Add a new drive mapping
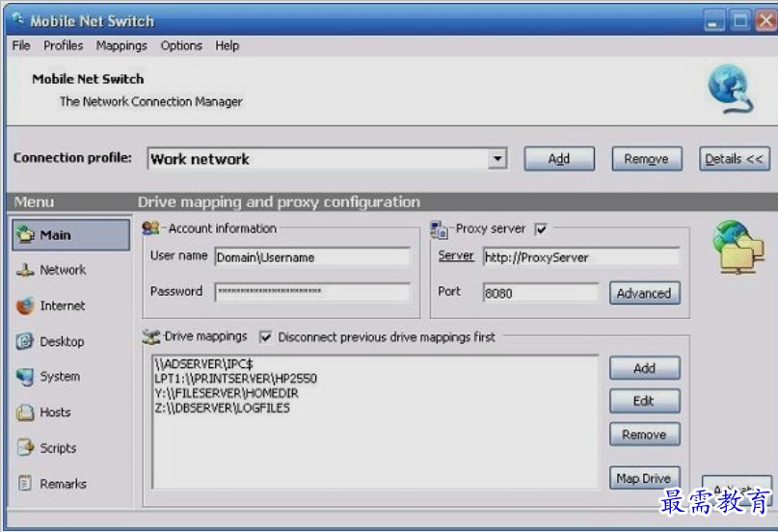Viewport: 778px width, 532px height. [x=645, y=368]
